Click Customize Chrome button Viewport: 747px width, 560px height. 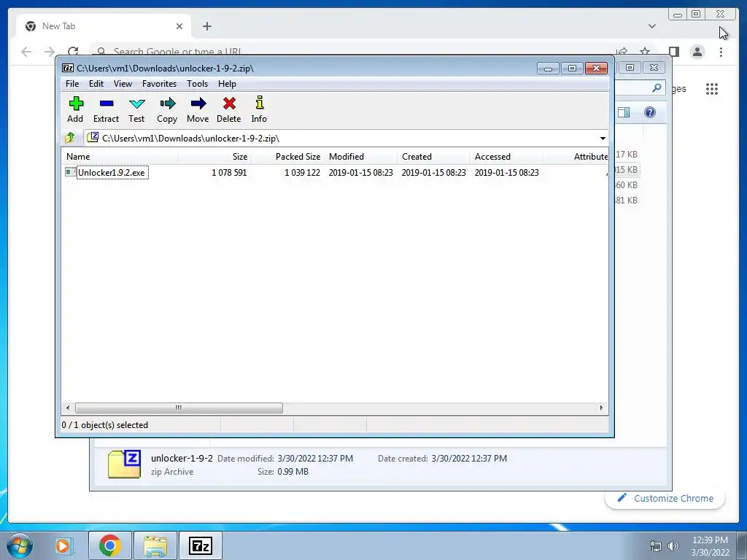665,498
